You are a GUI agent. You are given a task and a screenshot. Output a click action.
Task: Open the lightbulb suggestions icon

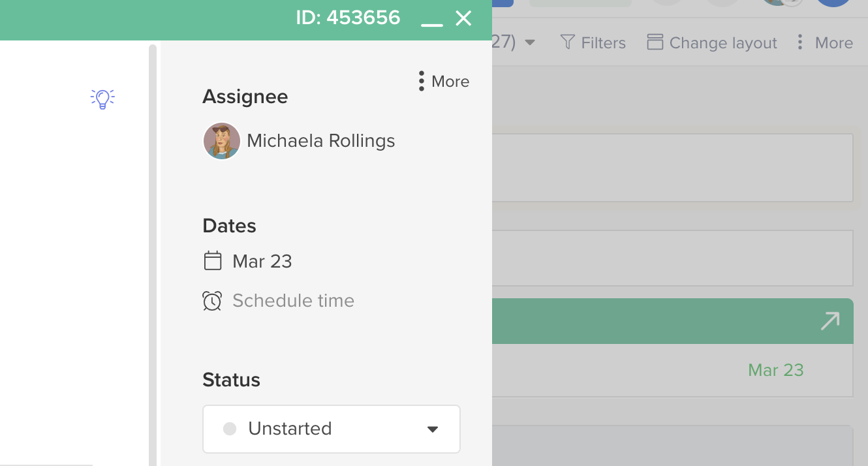[102, 99]
